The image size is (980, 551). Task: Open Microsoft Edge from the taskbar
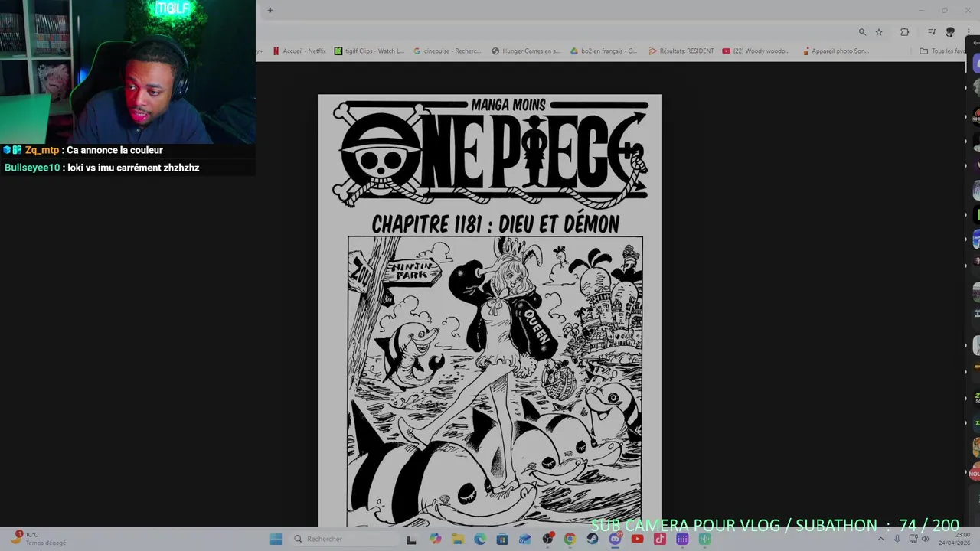point(480,539)
